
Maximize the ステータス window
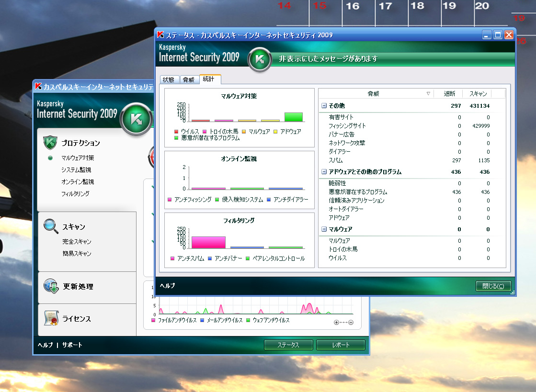click(x=498, y=35)
